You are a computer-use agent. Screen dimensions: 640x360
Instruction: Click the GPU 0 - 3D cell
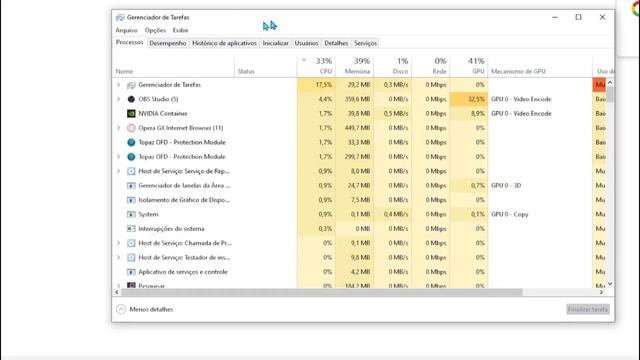click(x=506, y=185)
